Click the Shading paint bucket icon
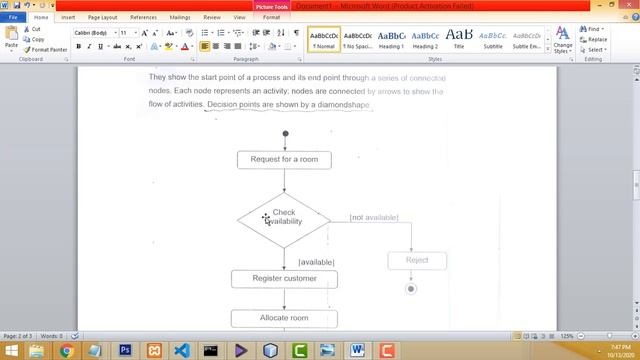 pos(272,47)
